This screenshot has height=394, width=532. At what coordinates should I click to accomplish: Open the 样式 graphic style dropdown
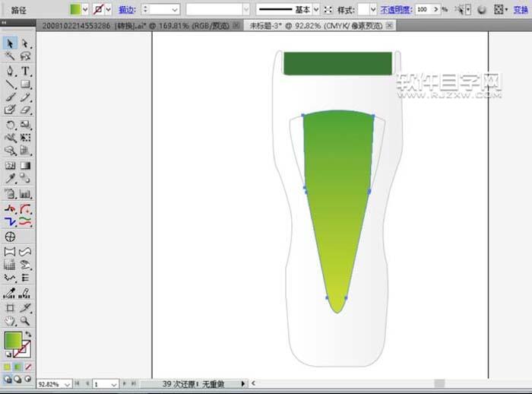tap(373, 10)
